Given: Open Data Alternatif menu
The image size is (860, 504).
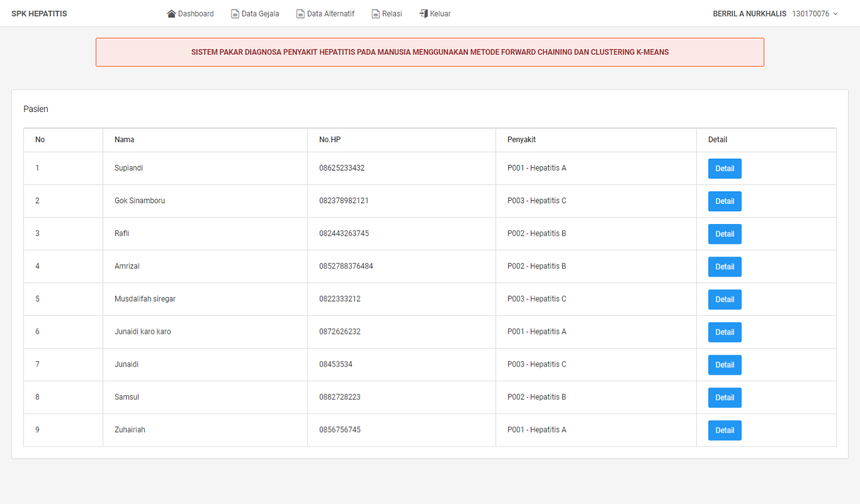Looking at the screenshot, I should (325, 14).
